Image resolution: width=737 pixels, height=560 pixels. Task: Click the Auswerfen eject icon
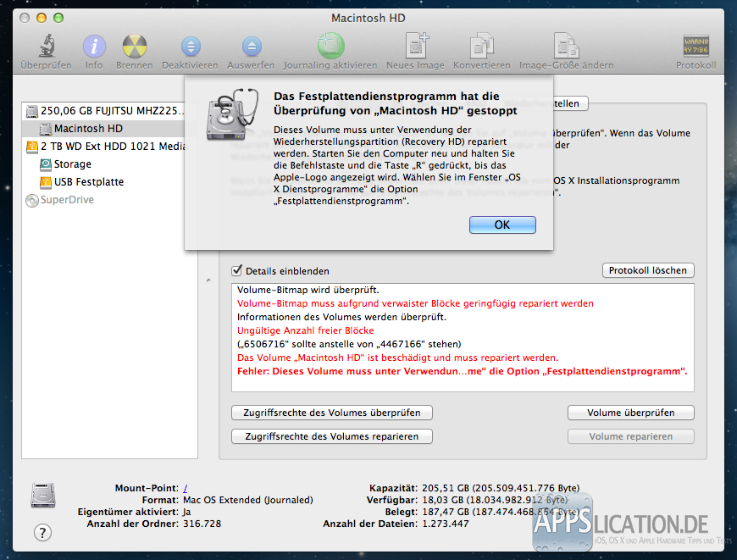pos(251,47)
